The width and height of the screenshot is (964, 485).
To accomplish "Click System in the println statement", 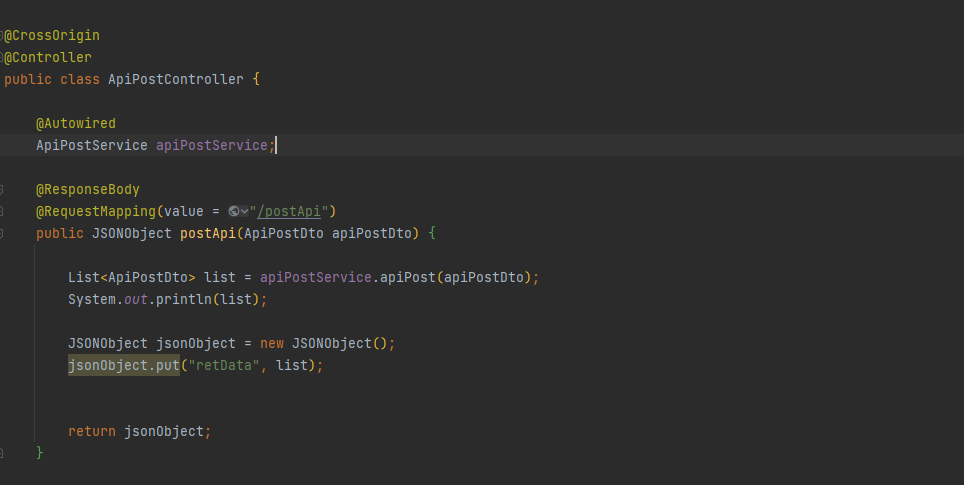I will click(x=92, y=300).
